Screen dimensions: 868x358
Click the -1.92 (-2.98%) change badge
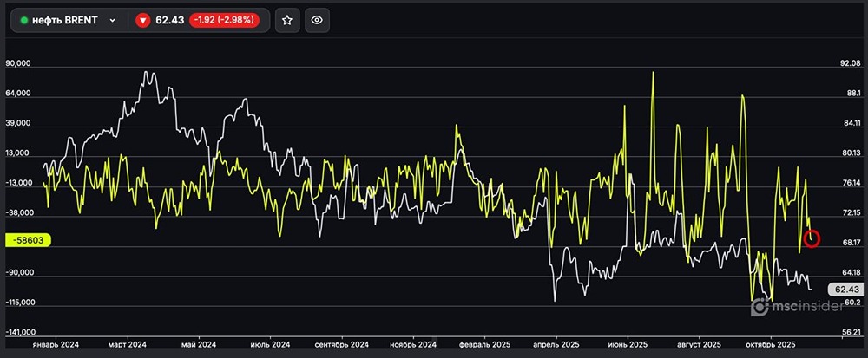(224, 21)
